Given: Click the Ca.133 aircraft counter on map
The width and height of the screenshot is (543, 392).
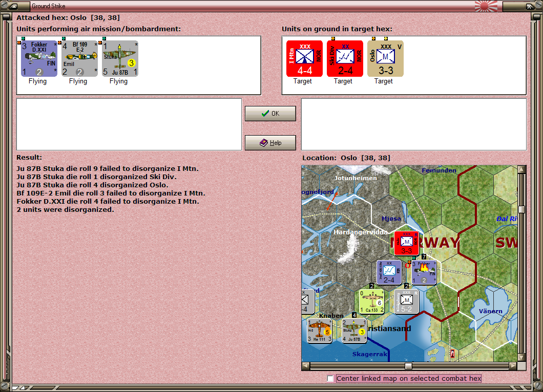Looking at the screenshot, I should coord(371,301).
